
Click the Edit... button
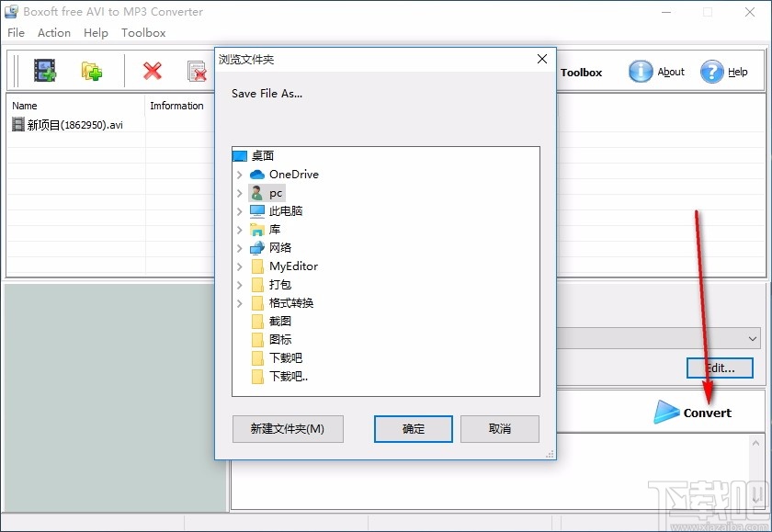click(x=720, y=368)
